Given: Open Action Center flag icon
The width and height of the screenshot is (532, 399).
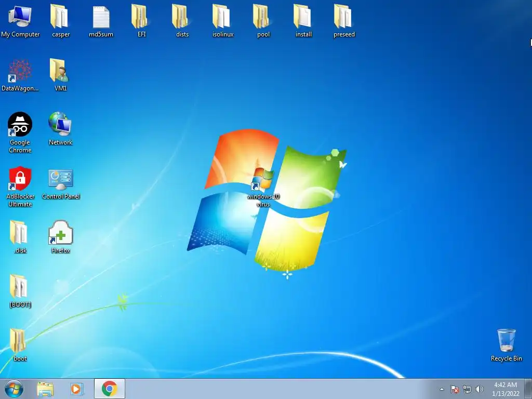Looking at the screenshot, I should [x=455, y=389].
